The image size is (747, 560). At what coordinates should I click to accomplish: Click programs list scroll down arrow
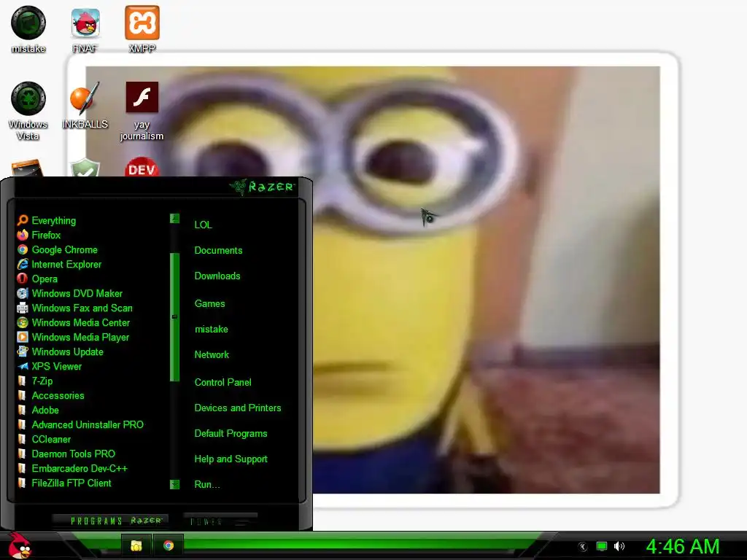[x=175, y=484]
